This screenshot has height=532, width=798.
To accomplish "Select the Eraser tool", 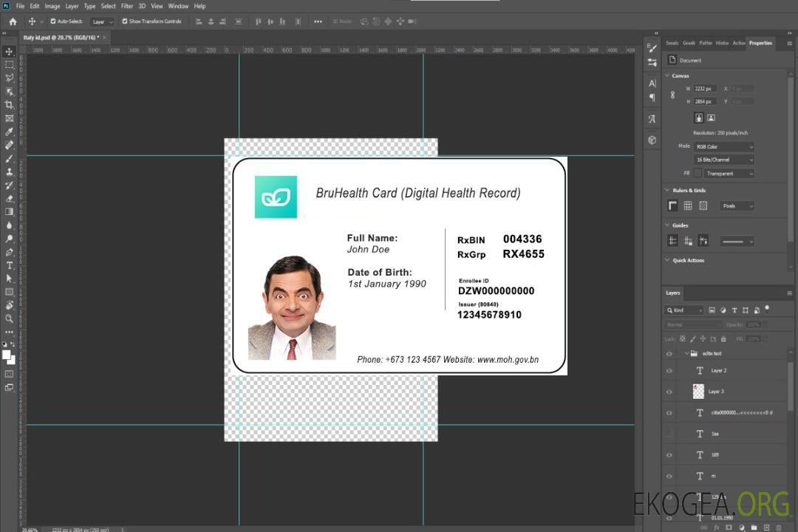I will [x=9, y=199].
